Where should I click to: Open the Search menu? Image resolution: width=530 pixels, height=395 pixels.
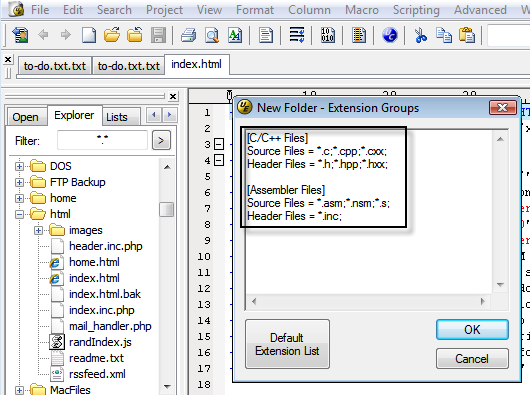click(114, 10)
